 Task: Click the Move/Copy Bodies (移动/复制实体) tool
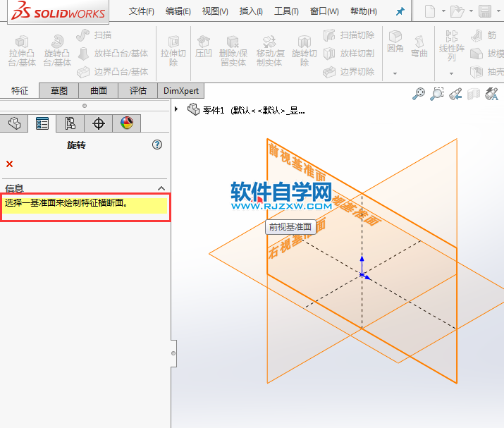tap(269, 51)
